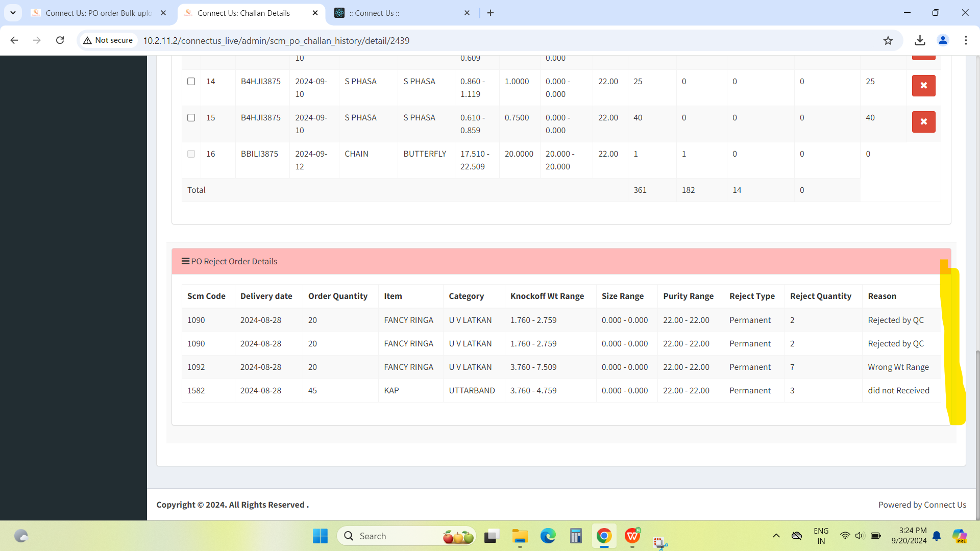Go forward in browser history
980x551 pixels.
[37, 40]
